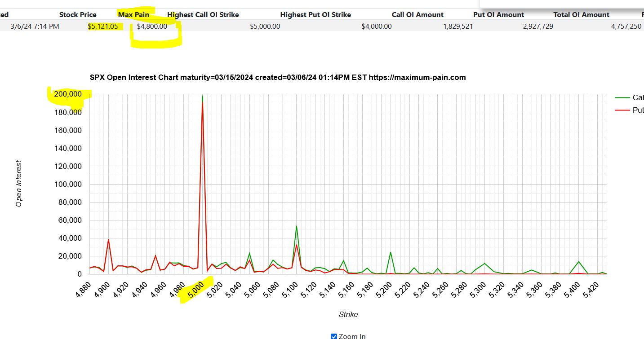Click the Max Pain column header
The image size is (644, 339).
point(133,14)
